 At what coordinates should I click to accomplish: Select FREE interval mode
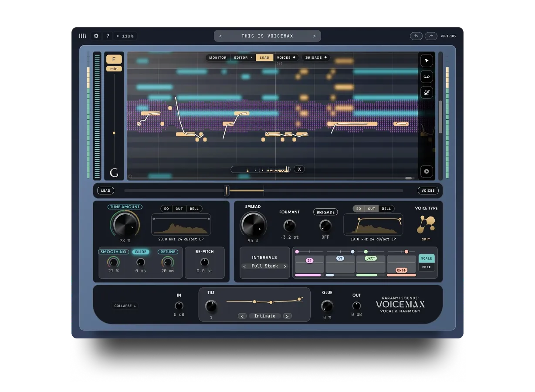[x=427, y=267]
